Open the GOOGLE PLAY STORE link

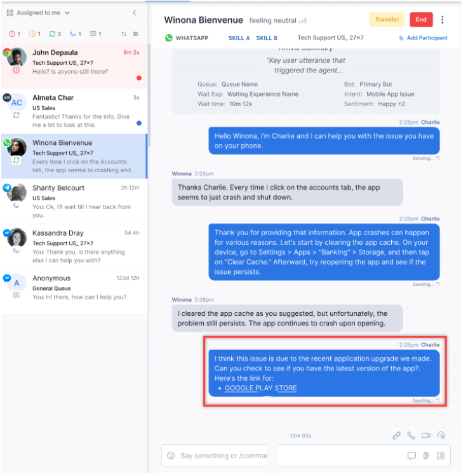(x=261, y=388)
